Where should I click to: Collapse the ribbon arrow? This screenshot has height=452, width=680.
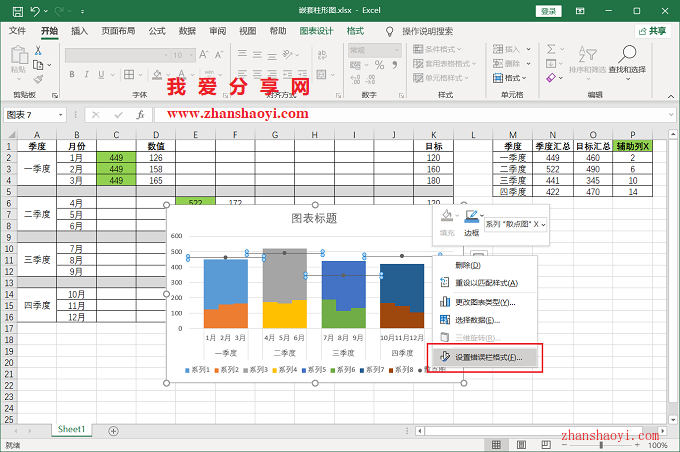(x=671, y=96)
